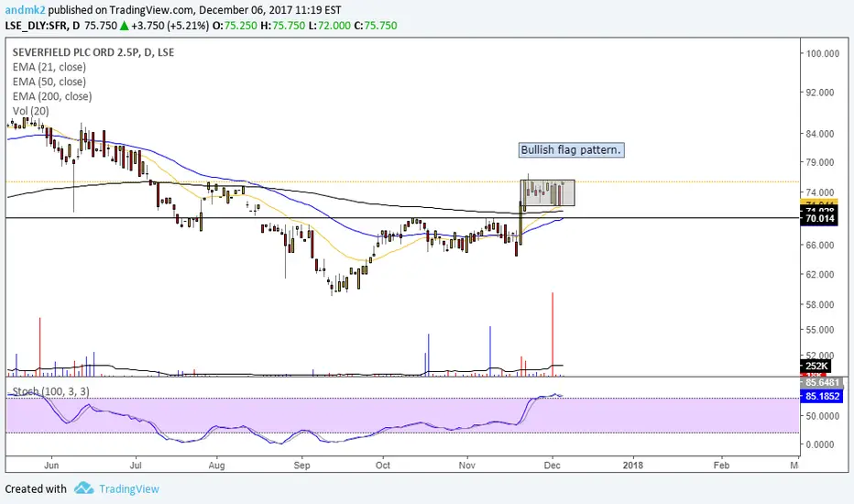Click the Dec label on time axis

[553, 466]
